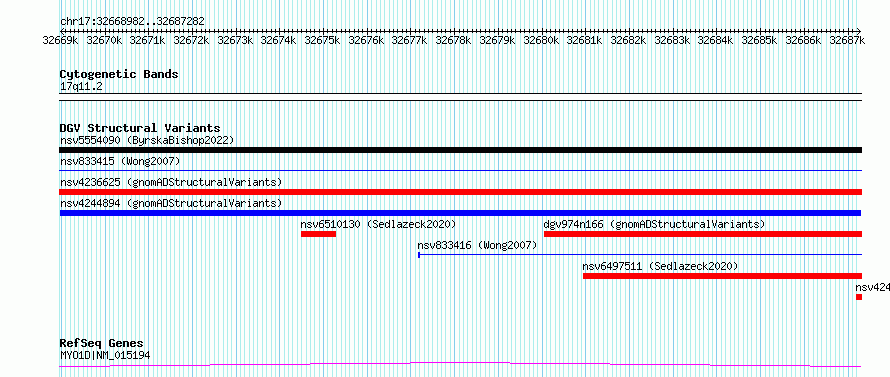
Task: Click the red nsv6497511 variant bar
Action: click(x=723, y=276)
